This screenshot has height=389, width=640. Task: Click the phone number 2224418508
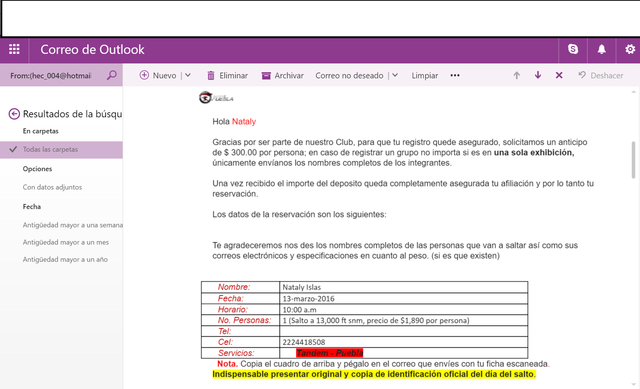[304, 342]
